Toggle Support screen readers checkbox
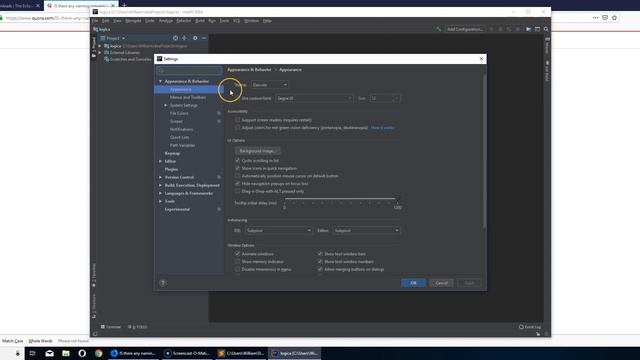The width and height of the screenshot is (640, 360). coord(238,120)
